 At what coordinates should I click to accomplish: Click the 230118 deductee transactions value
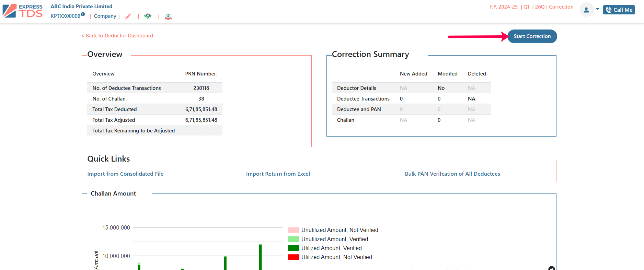click(201, 88)
